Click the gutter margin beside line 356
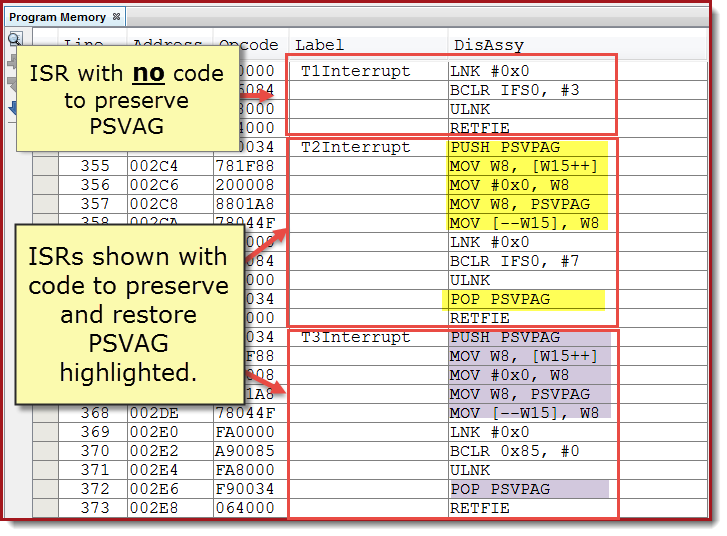 44,185
